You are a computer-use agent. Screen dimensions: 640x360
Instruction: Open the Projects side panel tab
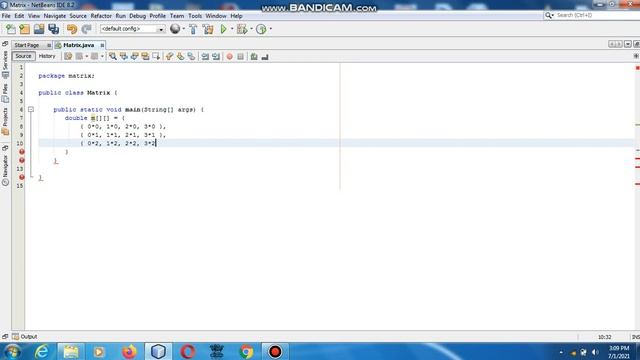pos(5,121)
